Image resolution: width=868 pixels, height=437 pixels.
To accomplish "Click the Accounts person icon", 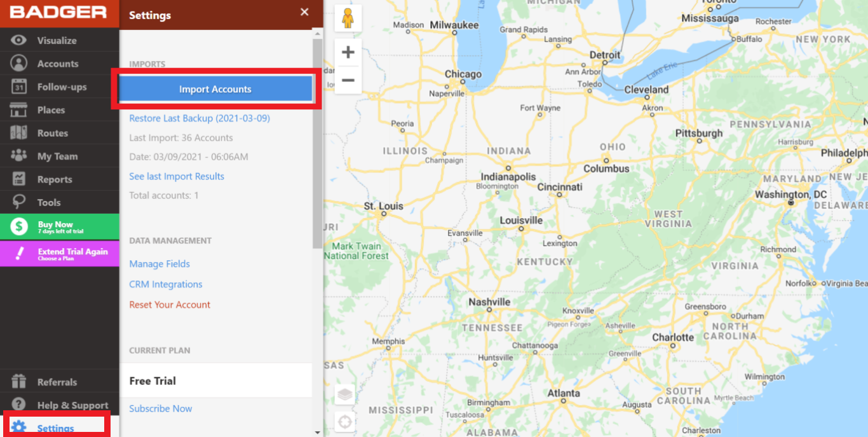I will tap(19, 64).
